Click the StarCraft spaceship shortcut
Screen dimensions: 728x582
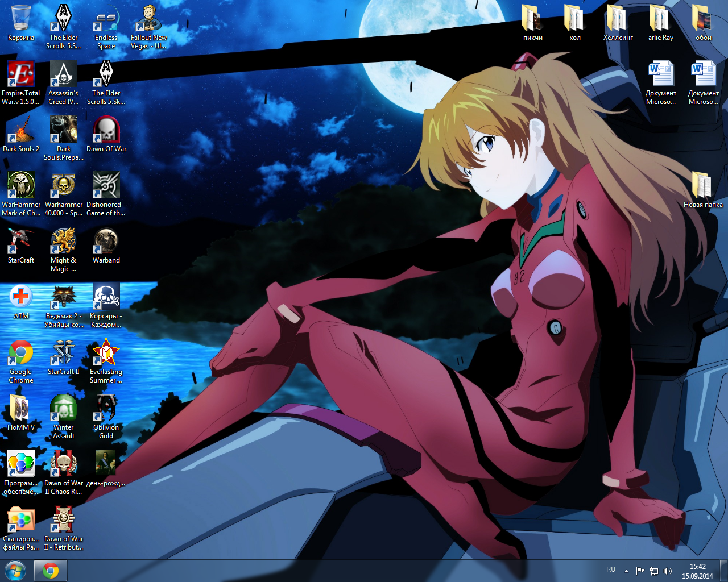point(21,246)
